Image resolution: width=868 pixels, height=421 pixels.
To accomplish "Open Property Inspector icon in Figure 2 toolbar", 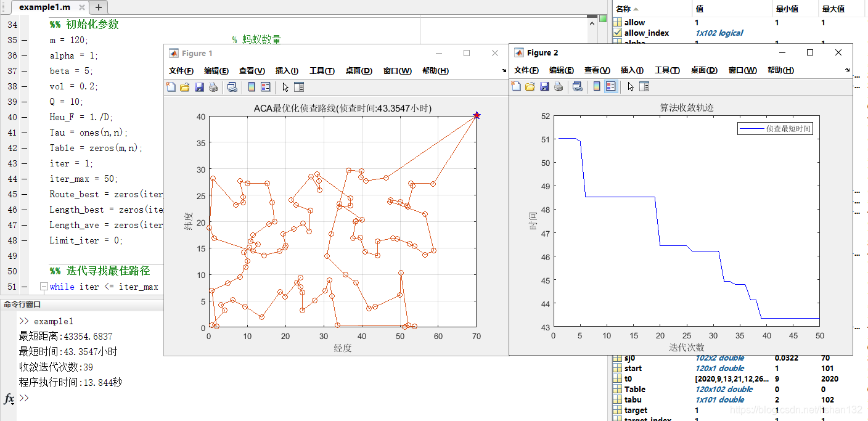I will point(644,86).
